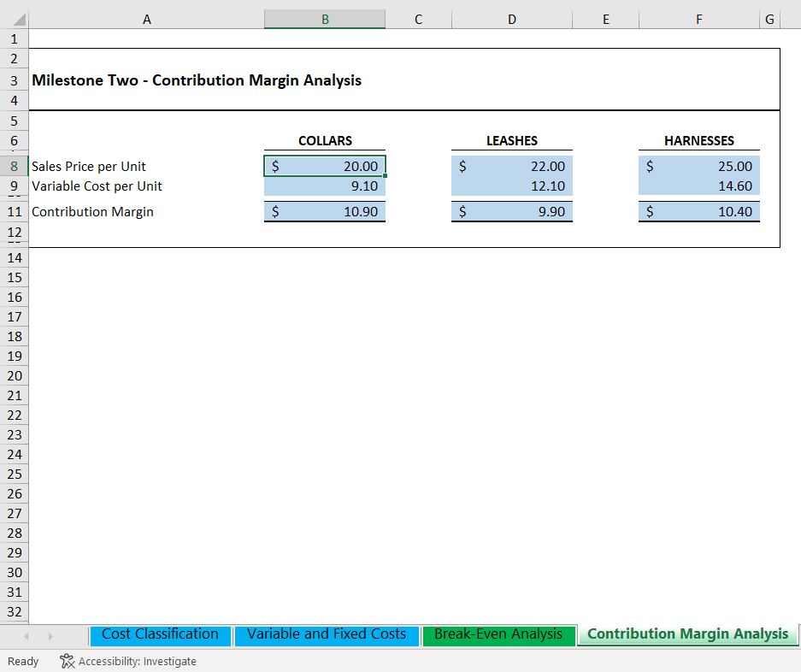Click the Ready indicator in the status bar
801x672 pixels.
click(x=22, y=661)
